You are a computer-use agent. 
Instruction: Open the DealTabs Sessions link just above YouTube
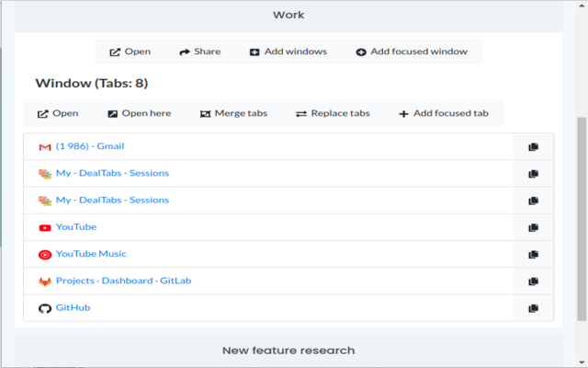(x=112, y=201)
